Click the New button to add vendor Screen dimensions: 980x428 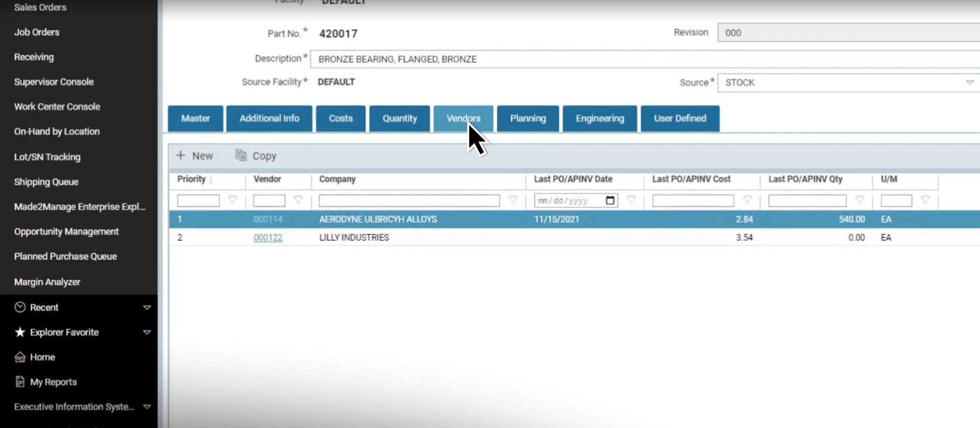coord(194,156)
